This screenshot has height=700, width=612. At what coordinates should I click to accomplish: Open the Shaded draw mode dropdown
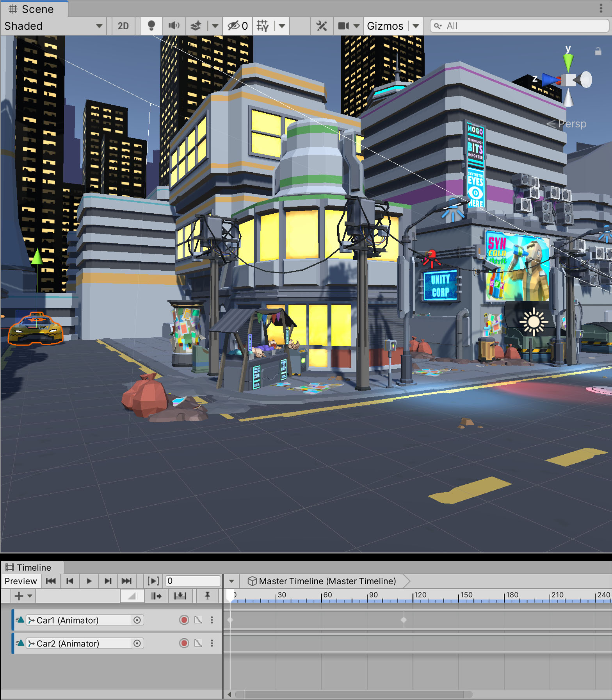tap(53, 26)
